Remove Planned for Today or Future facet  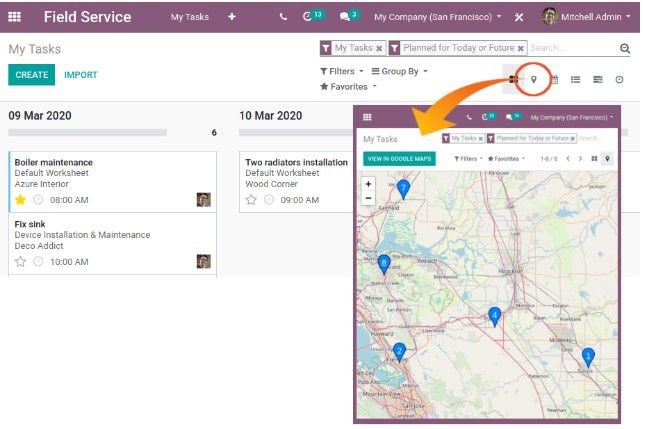coord(520,49)
